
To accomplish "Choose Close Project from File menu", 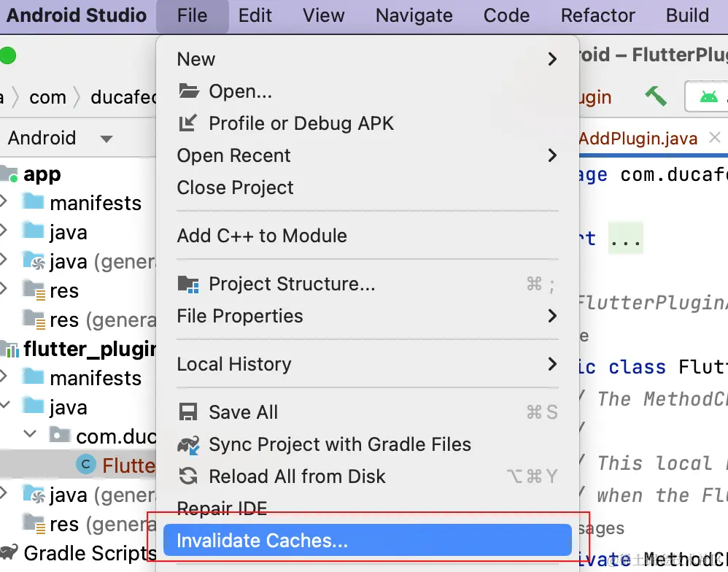I will pyautogui.click(x=235, y=188).
